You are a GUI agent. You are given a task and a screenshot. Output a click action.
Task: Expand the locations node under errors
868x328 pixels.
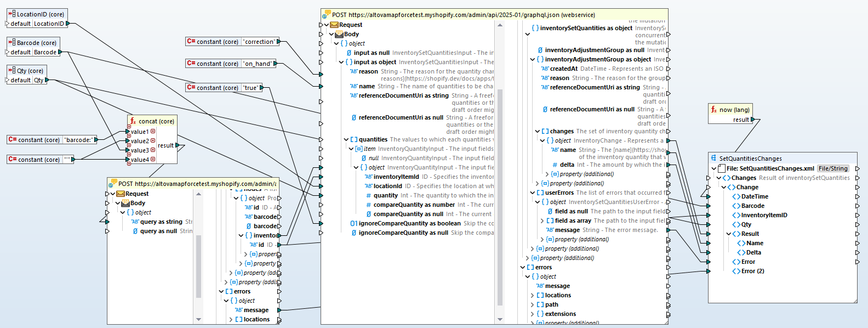(x=532, y=295)
